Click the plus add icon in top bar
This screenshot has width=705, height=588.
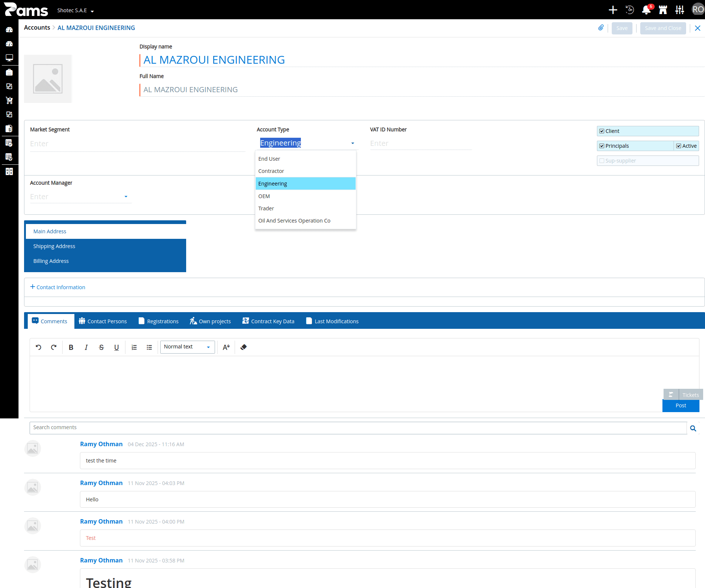tap(613, 10)
